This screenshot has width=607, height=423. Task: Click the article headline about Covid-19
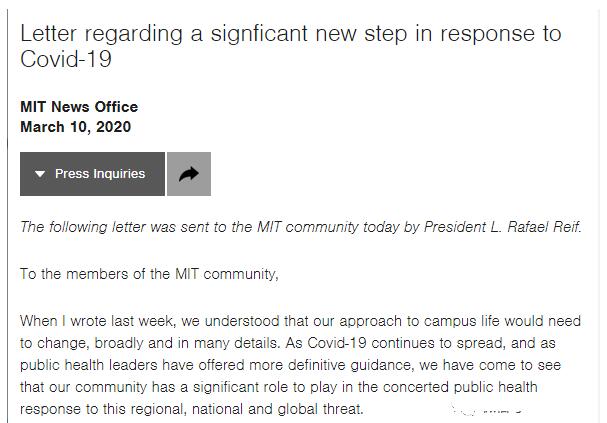pyautogui.click(x=290, y=46)
